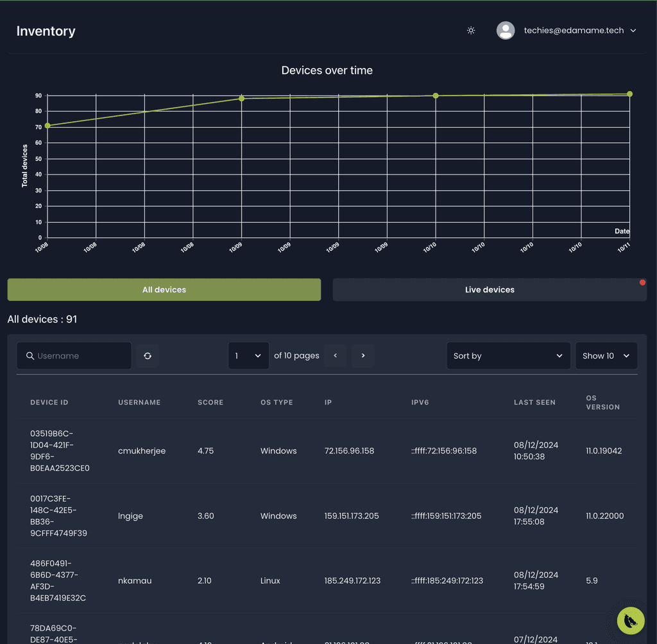Click IP address 185.249.172.123
Viewport: 657px width, 644px height.
pos(352,580)
